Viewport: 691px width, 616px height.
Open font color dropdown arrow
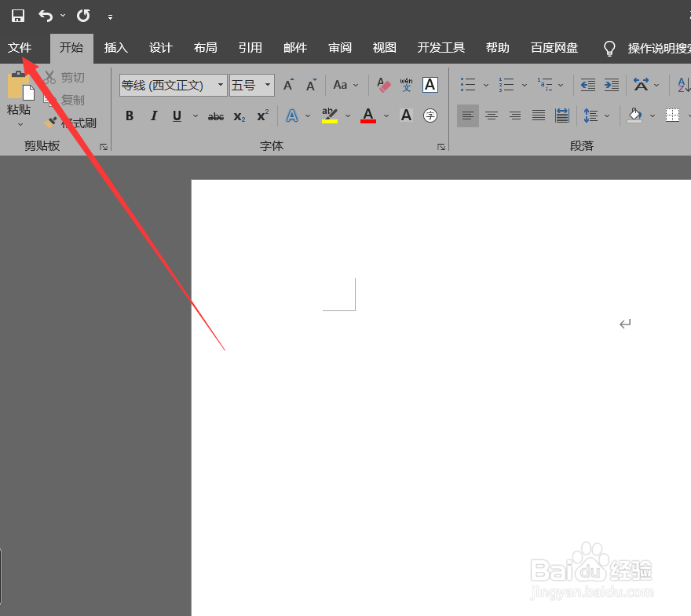(386, 116)
